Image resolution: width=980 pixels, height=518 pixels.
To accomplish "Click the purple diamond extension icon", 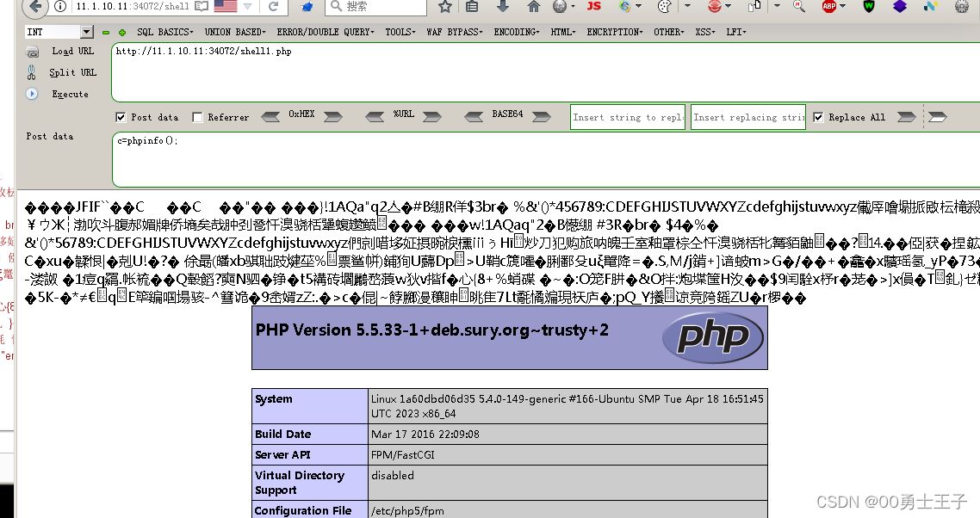I will pyautogui.click(x=899, y=7).
